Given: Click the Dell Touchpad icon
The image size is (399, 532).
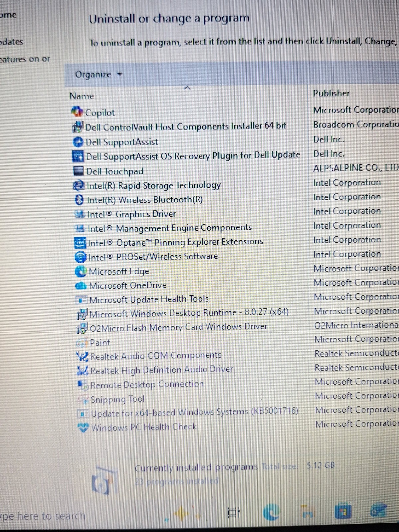Looking at the screenshot, I should (x=79, y=171).
